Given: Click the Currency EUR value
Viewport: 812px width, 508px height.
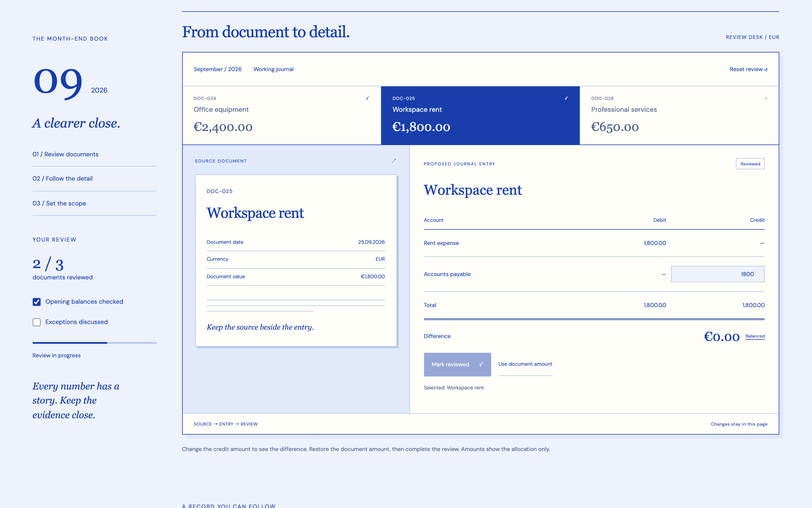Looking at the screenshot, I should [380, 259].
